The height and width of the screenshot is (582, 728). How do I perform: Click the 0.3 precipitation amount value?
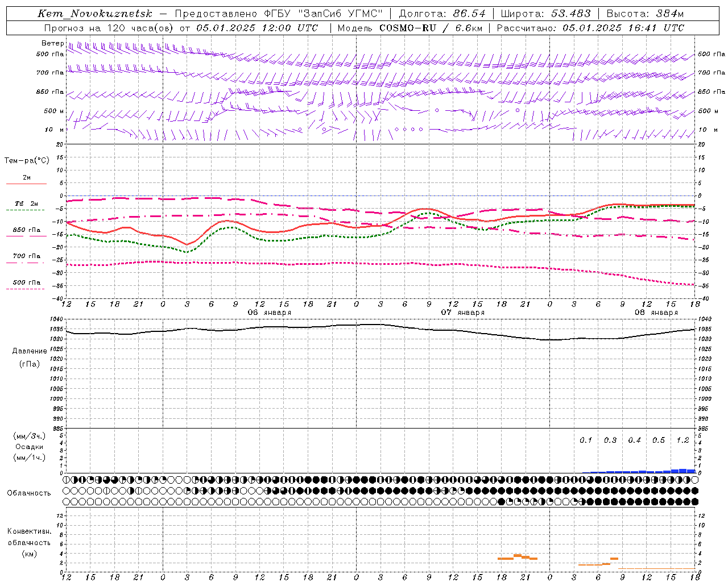point(610,440)
